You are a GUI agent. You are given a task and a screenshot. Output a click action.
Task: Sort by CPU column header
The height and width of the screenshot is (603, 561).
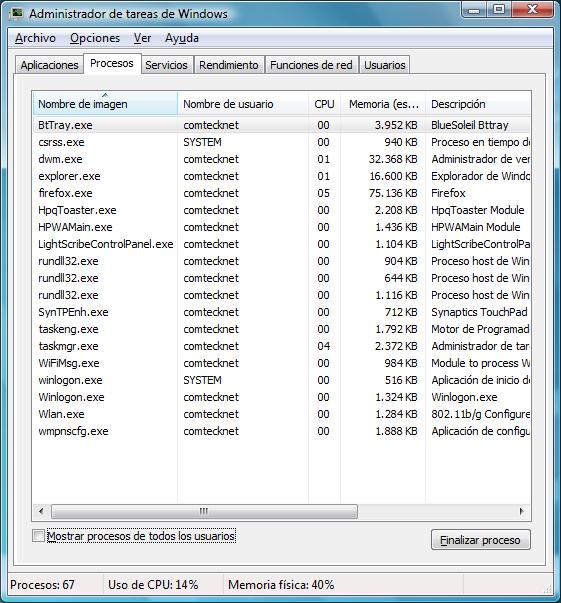point(325,103)
